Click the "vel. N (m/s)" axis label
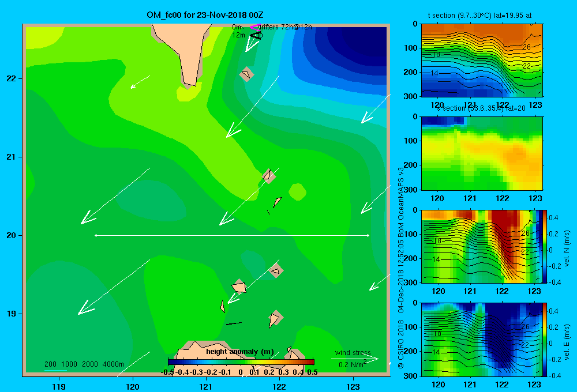 [x=567, y=248]
